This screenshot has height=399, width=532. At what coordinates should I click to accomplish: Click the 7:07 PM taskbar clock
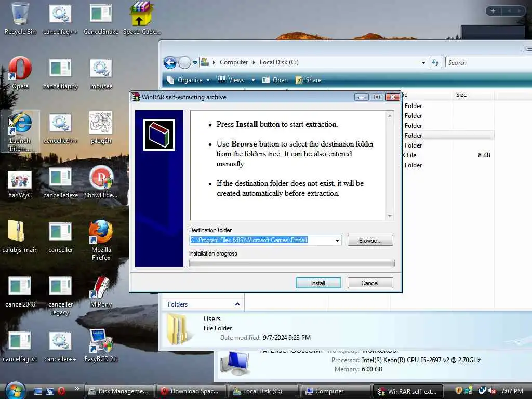[512, 391]
